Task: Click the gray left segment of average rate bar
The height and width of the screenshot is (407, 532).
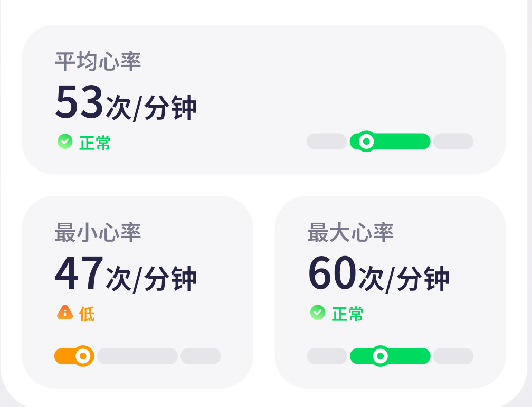Action: (x=327, y=141)
